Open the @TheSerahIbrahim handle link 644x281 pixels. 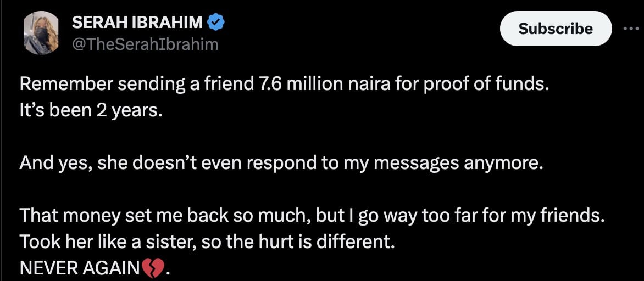pos(145,44)
